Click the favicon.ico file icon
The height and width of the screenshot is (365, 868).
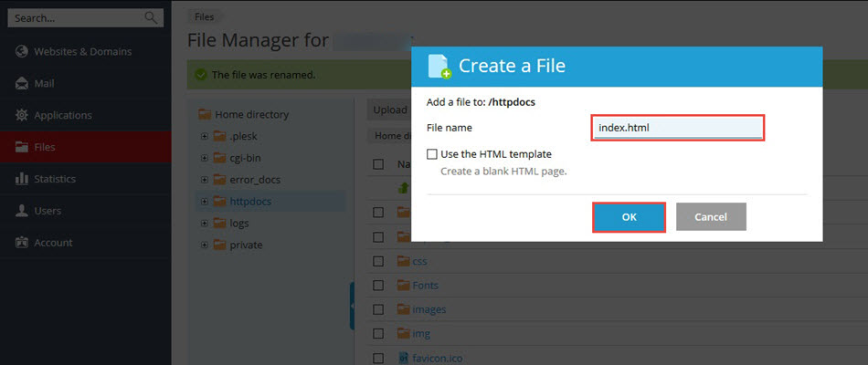(x=403, y=359)
